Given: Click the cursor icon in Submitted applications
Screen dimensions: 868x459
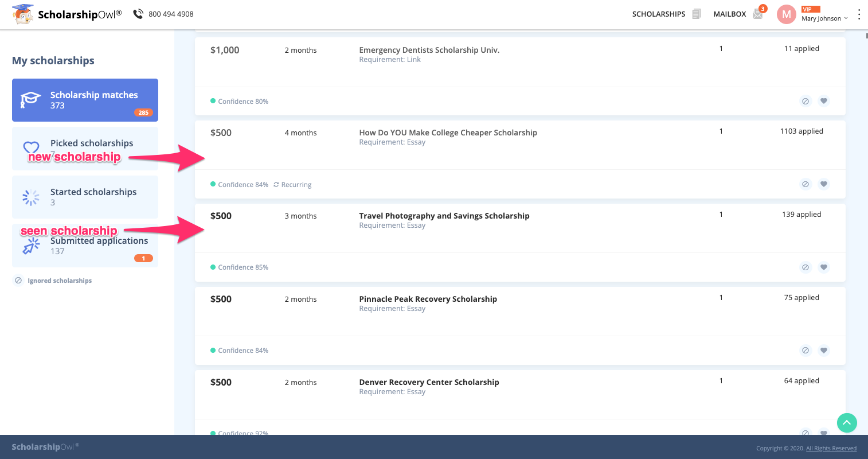Looking at the screenshot, I should click(x=31, y=246).
